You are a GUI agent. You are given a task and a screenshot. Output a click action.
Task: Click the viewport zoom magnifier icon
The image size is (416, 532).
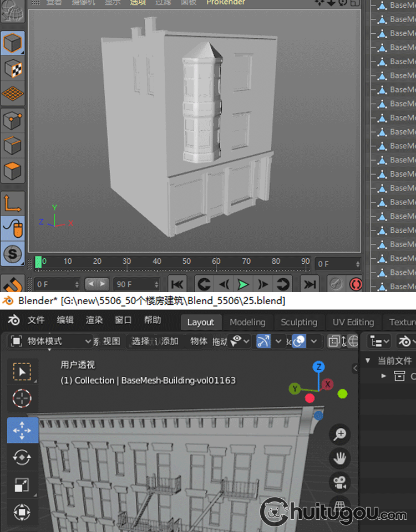pos(340,434)
